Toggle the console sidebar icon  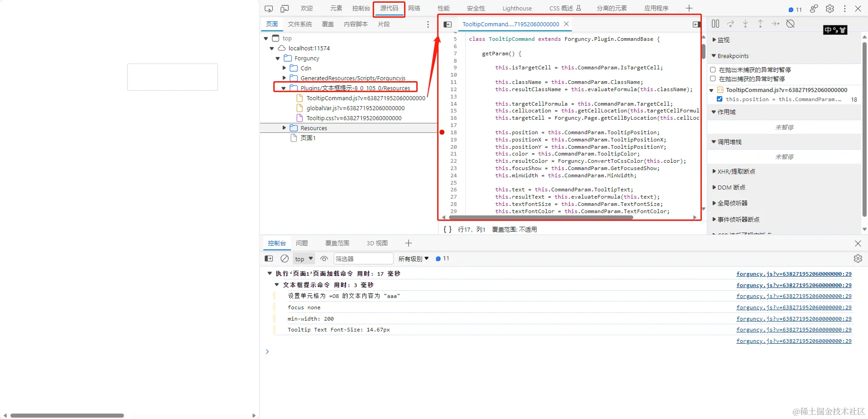point(269,258)
